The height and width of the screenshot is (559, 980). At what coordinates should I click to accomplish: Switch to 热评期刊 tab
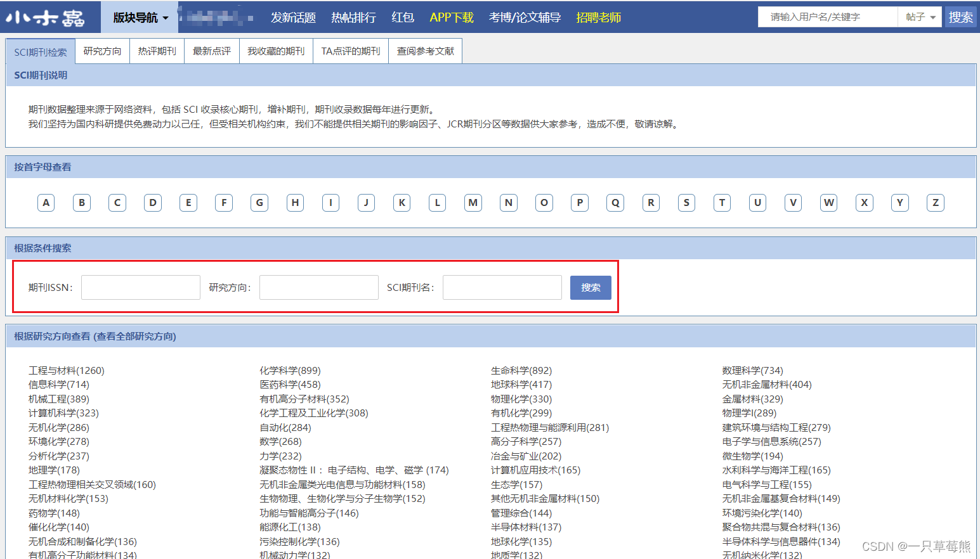click(157, 51)
